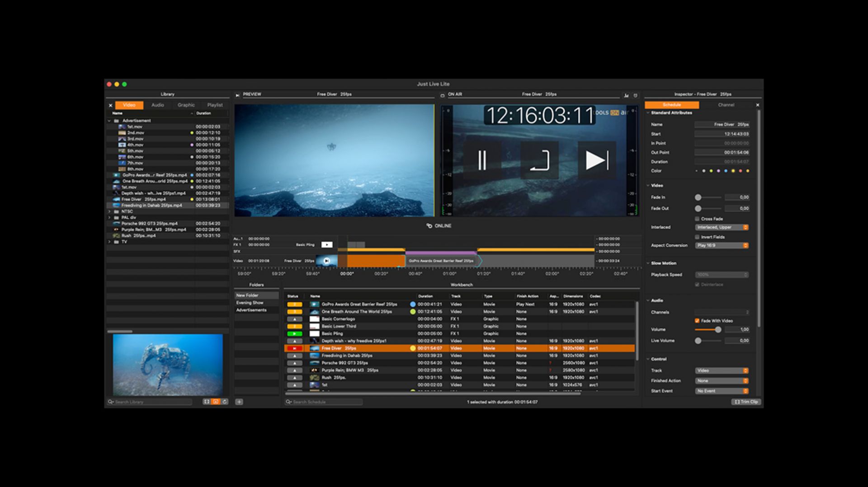Switch to the Channel inspector tab
This screenshot has height=487, width=868.
click(726, 105)
